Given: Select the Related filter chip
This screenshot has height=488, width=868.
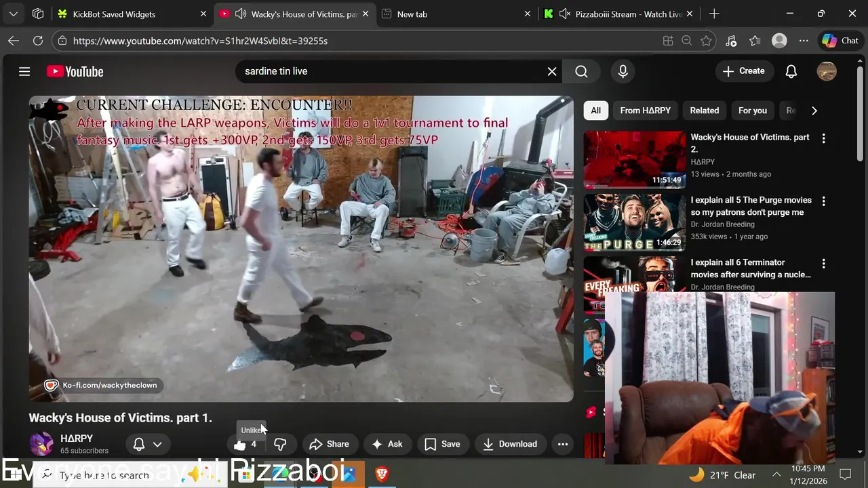Looking at the screenshot, I should pos(704,110).
